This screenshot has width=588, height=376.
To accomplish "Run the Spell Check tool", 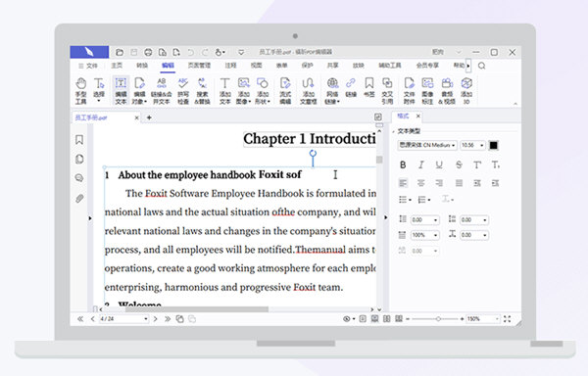I will pos(183,91).
